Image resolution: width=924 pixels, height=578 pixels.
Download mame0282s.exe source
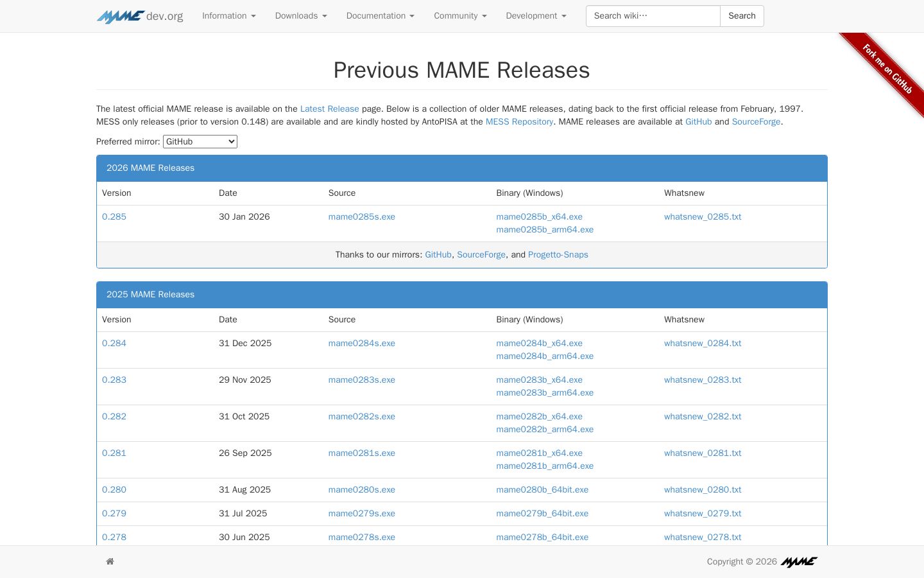pos(362,417)
